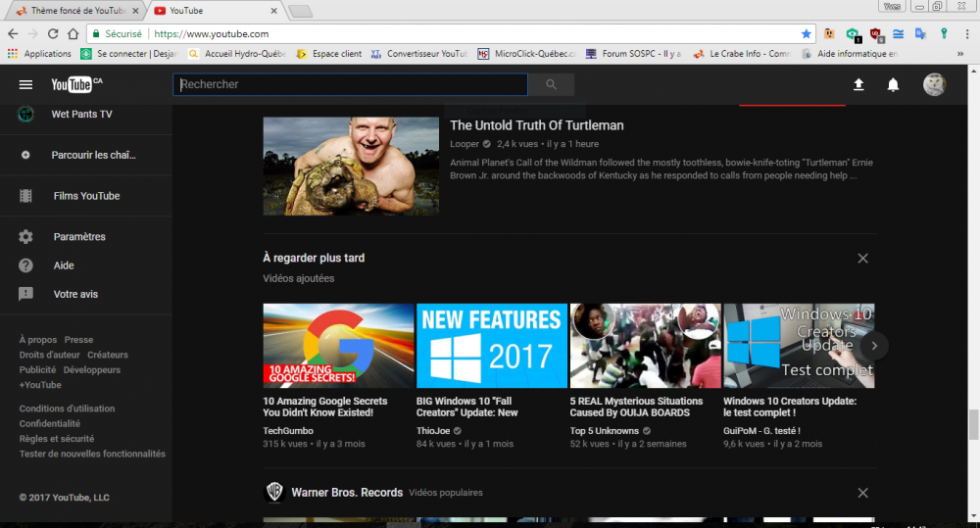This screenshot has width=980, height=528.
Task: Open the notifications bell
Action: (x=893, y=85)
